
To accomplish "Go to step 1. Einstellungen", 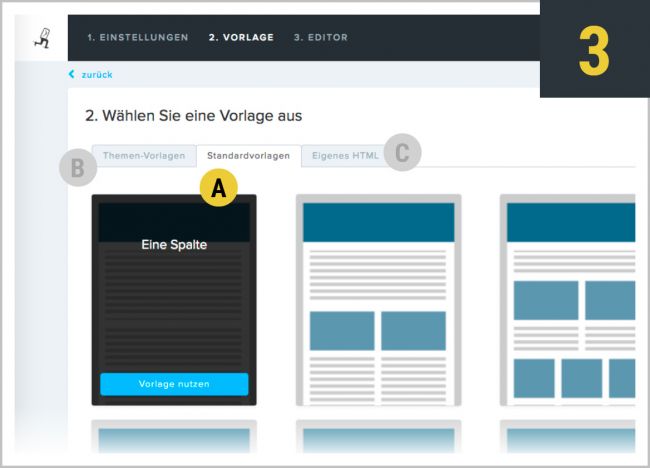I will [x=137, y=38].
